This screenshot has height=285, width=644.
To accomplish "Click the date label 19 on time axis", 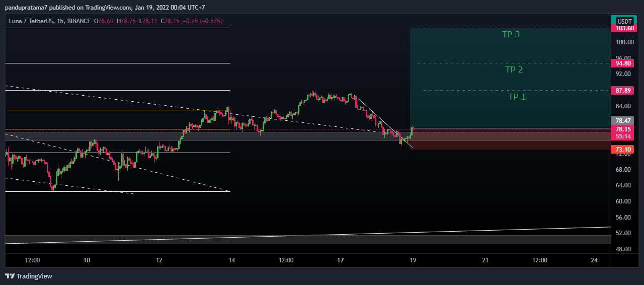I will [x=413, y=260].
